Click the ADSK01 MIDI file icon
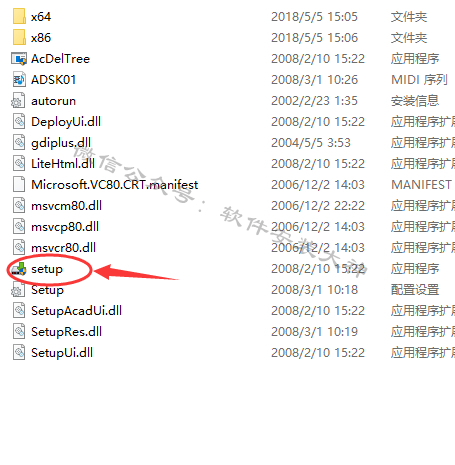455x465 pixels. 19,80
